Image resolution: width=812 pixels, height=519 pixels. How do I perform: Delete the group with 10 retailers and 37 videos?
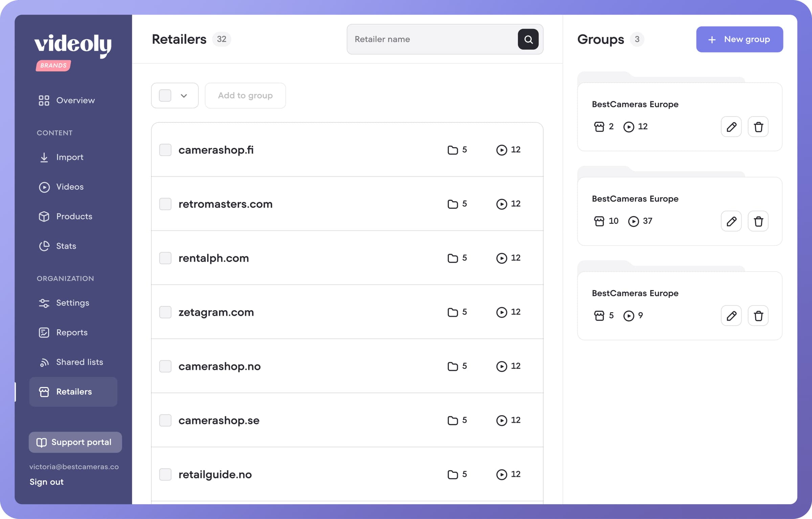point(758,221)
